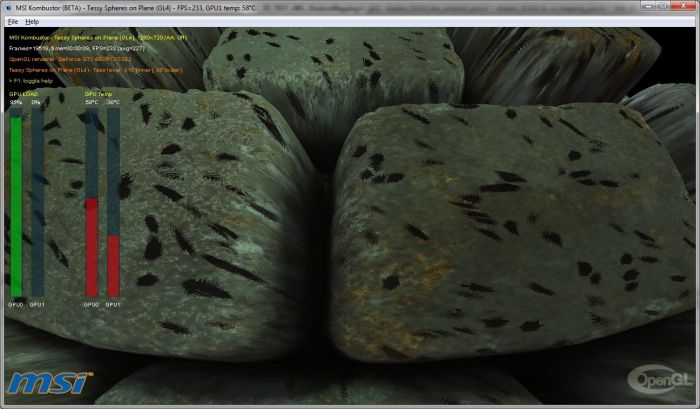
Task: Click the green GPU0 load bar
Action: 16,207
